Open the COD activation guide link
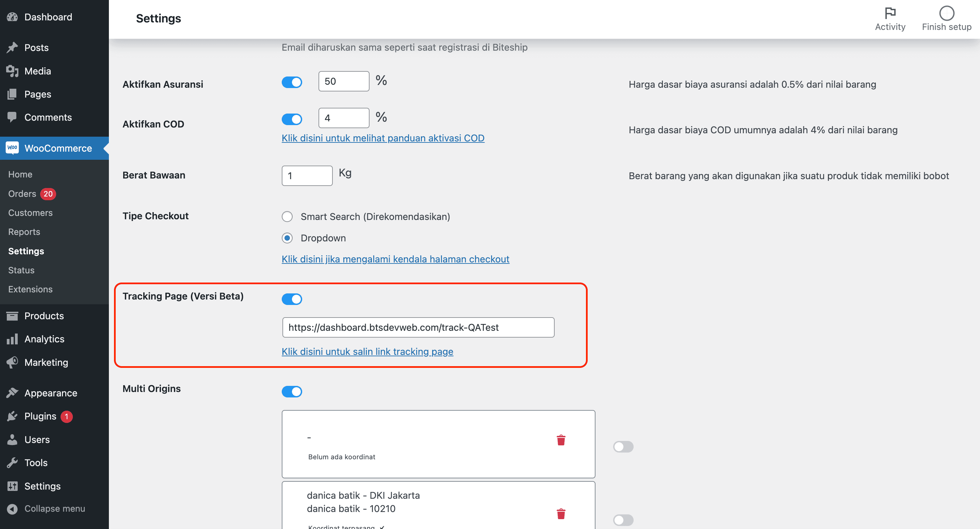This screenshot has height=529, width=980. (383, 138)
